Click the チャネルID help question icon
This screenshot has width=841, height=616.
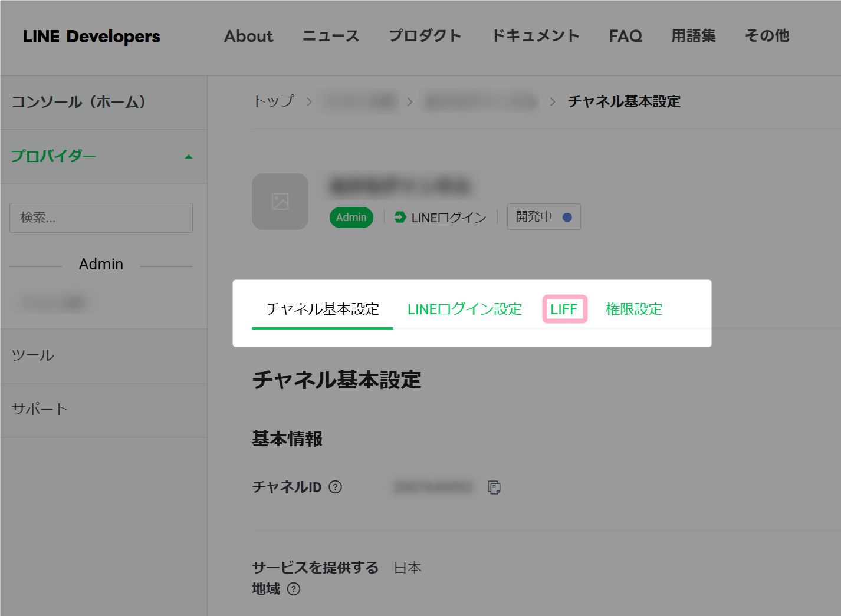pos(336,487)
